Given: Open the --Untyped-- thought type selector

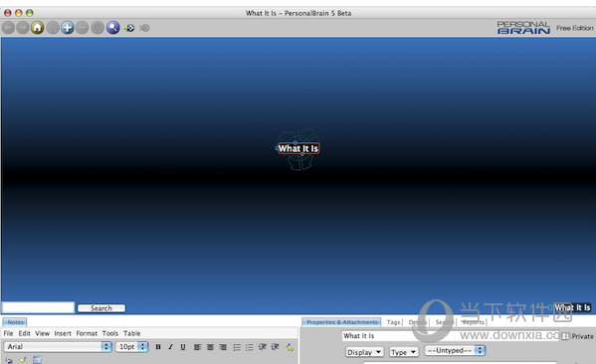Looking at the screenshot, I should pos(455,350).
